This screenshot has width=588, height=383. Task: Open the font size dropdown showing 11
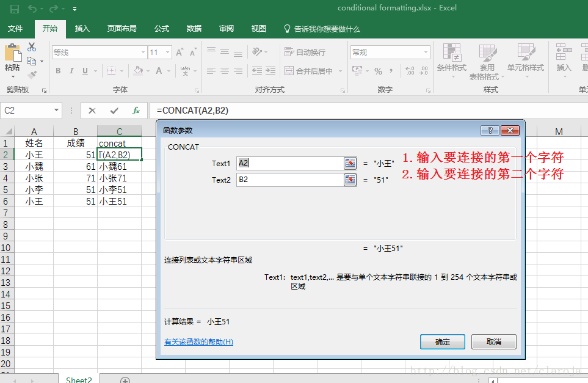tap(168, 52)
